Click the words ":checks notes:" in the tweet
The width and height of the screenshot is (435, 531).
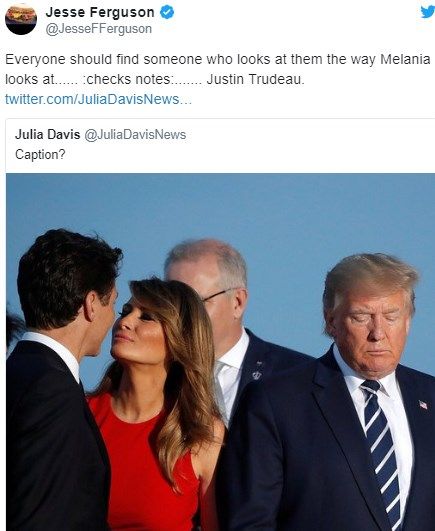(126, 79)
